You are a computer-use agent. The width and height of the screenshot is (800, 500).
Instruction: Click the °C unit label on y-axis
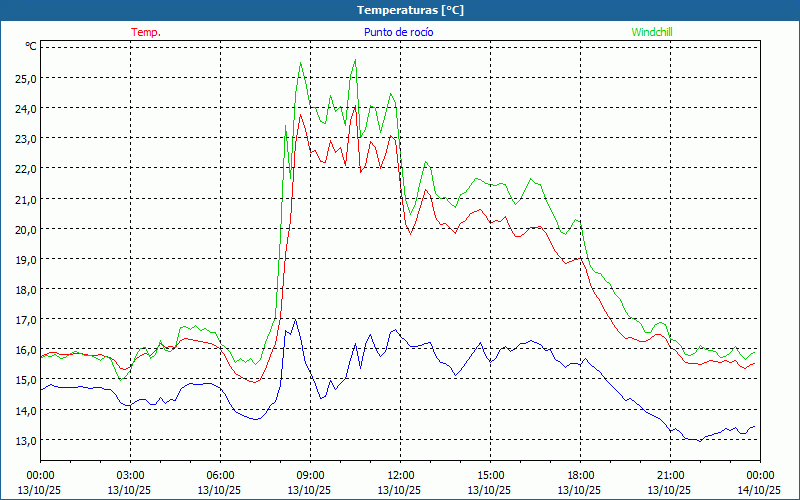coord(31,46)
